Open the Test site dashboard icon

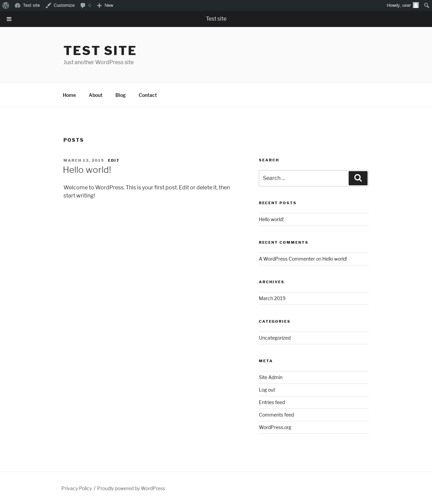pyautogui.click(x=18, y=5)
